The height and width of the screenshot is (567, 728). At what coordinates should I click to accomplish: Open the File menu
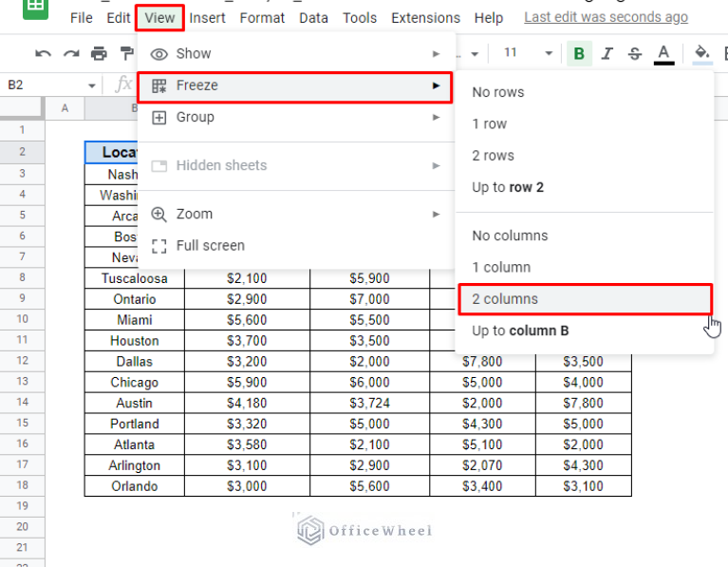tap(82, 18)
